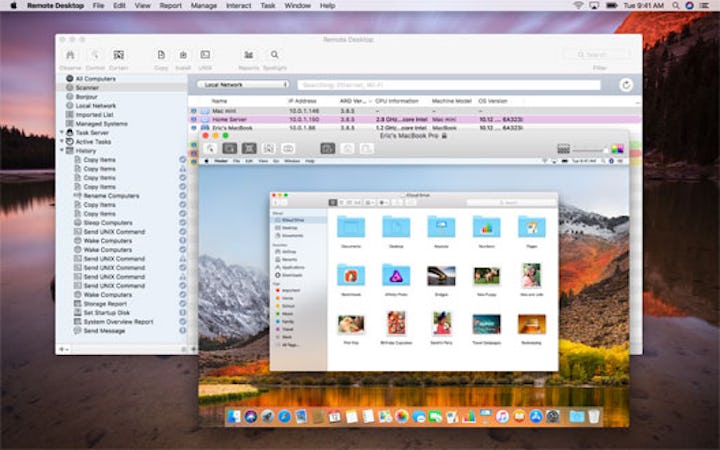720x450 pixels.
Task: Open the Interact menu
Action: (239, 6)
